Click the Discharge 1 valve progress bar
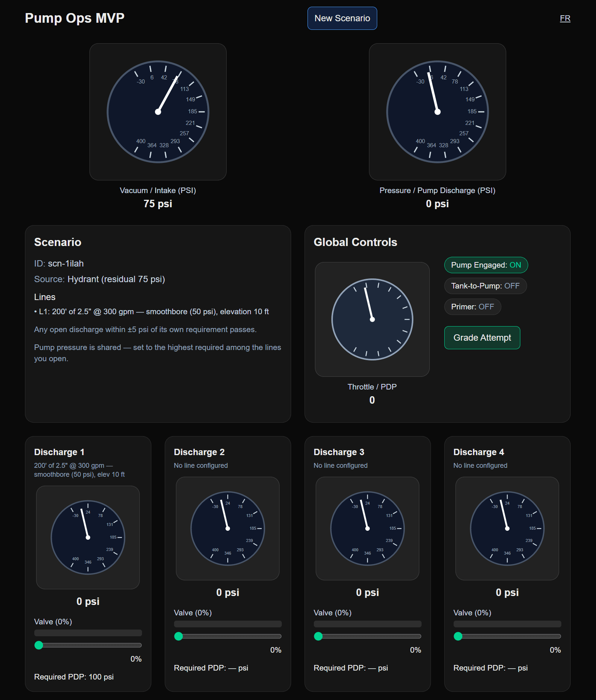Viewport: 596px width, 700px height. tap(88, 633)
